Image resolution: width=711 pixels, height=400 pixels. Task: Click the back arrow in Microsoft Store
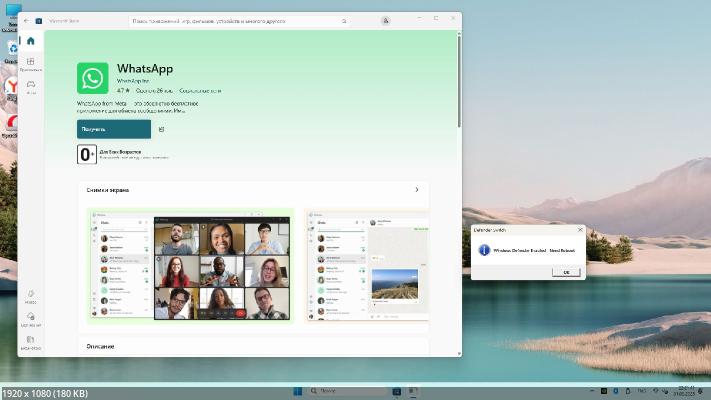coord(27,20)
